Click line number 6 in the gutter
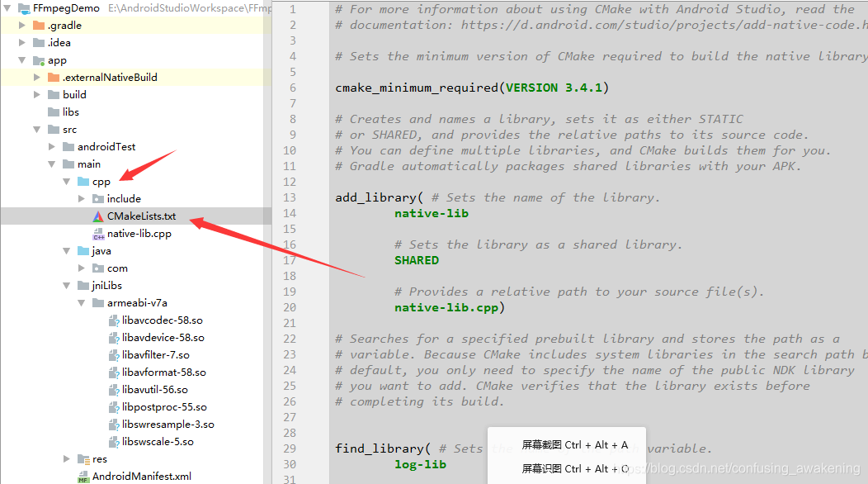 [292, 88]
